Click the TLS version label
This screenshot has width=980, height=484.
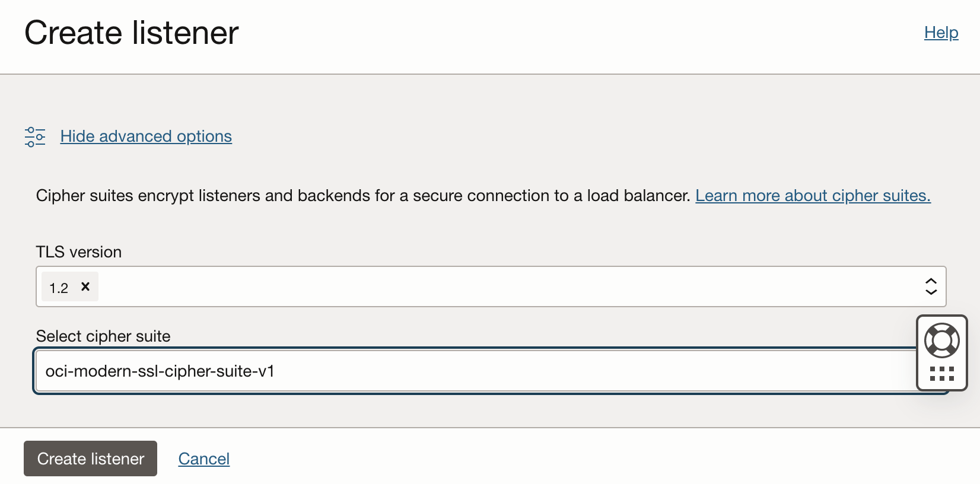(79, 252)
